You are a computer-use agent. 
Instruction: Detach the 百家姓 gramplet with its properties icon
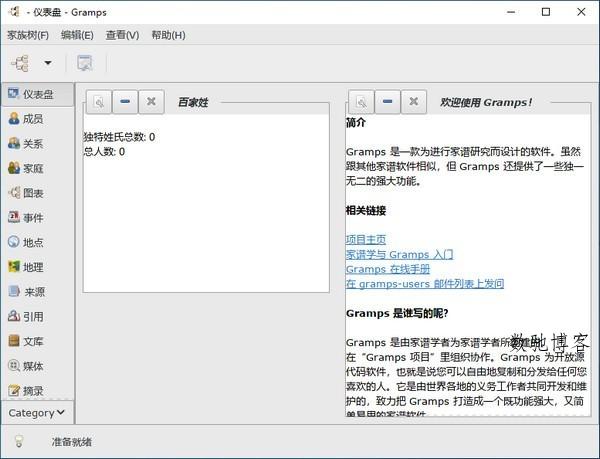[99, 102]
